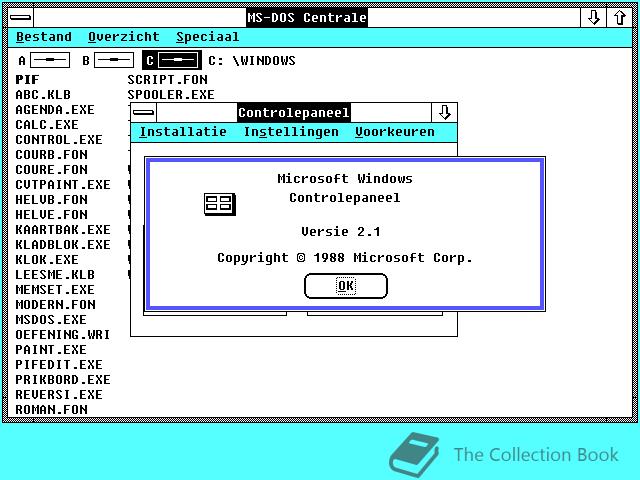The image size is (640, 480).
Task: Select LEESME.KLB in the file list
Action: pyautogui.click(x=55, y=275)
